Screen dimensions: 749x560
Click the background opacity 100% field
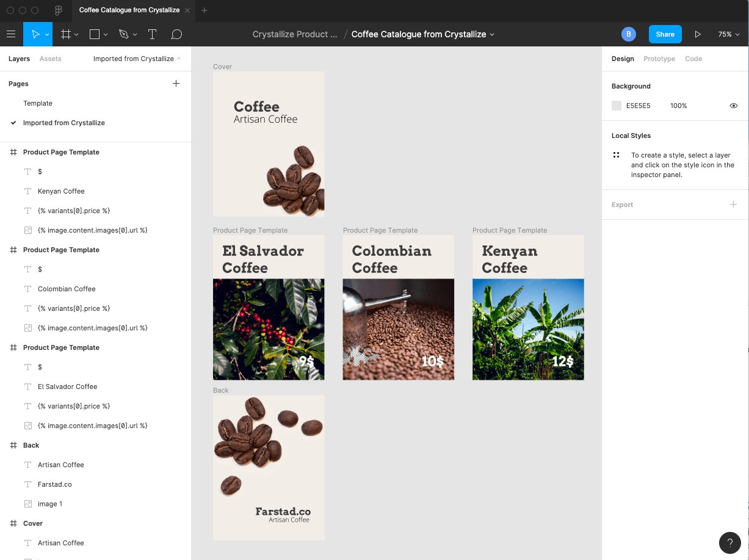pos(679,106)
